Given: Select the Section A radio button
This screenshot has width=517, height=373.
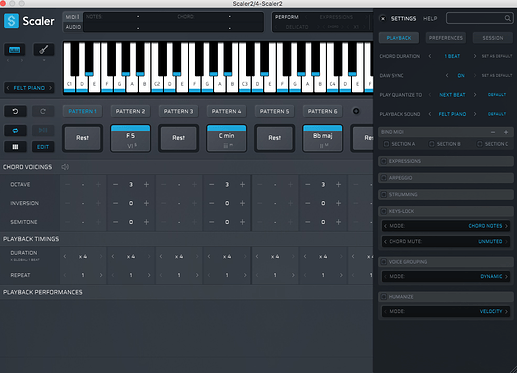Looking at the screenshot, I should coord(386,144).
